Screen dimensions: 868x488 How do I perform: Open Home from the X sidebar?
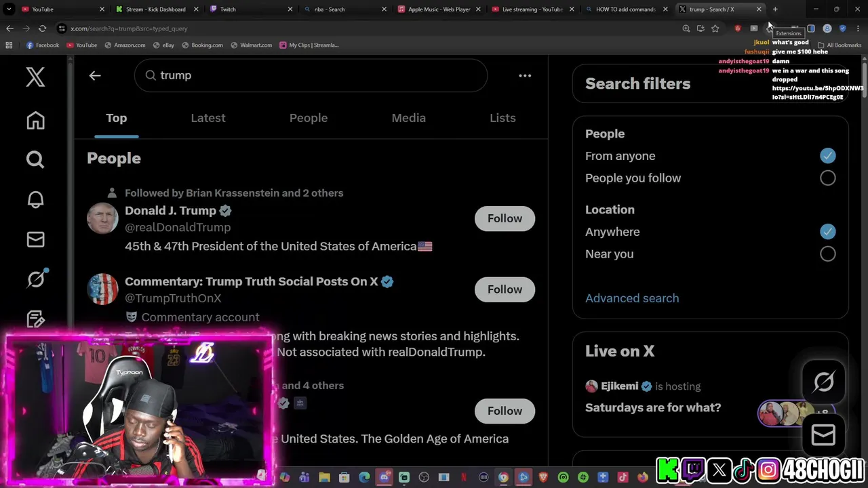35,121
